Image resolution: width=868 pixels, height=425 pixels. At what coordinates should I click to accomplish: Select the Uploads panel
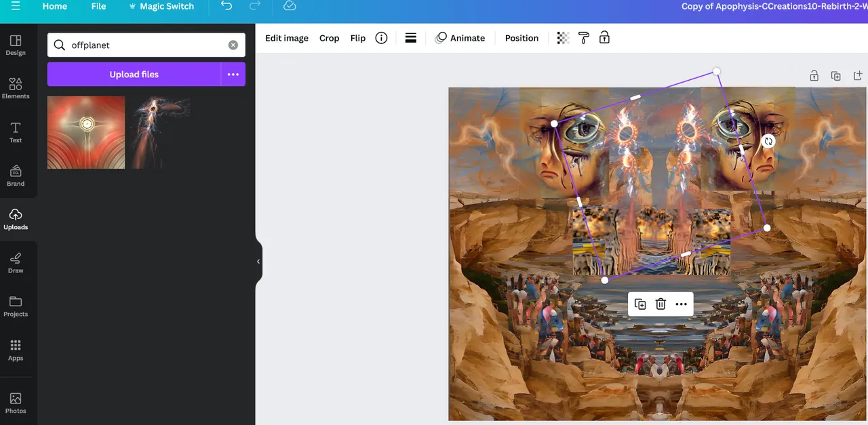(16, 220)
